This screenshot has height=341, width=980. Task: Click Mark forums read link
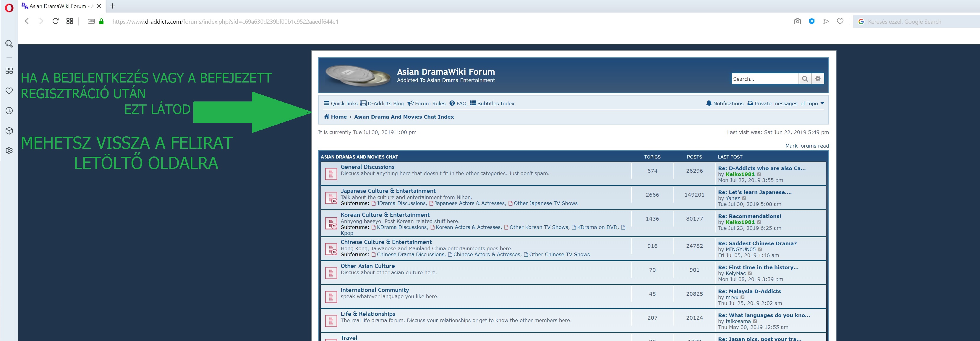tap(807, 146)
